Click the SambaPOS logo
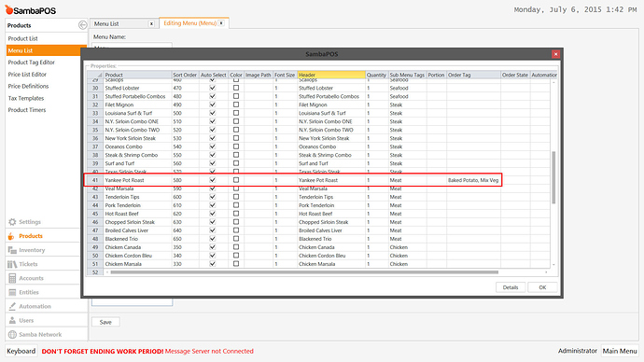Image resolution: width=644 pixels, height=362 pixels. [x=31, y=10]
